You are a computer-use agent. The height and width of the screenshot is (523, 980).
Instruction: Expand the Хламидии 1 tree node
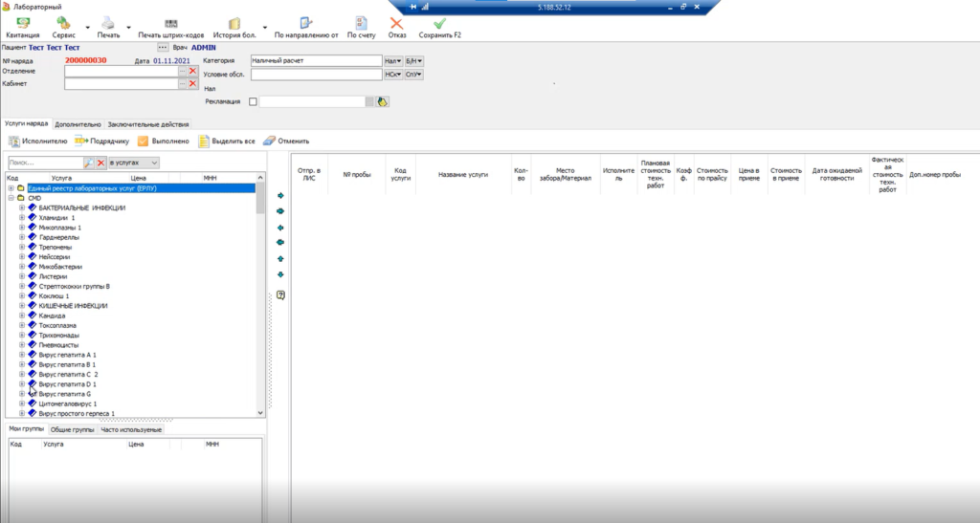(22, 218)
